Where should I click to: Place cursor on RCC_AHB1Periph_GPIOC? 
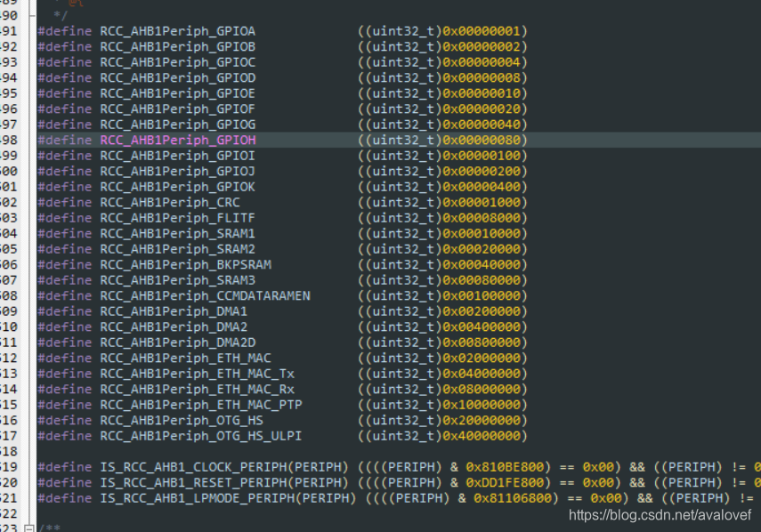click(178, 62)
